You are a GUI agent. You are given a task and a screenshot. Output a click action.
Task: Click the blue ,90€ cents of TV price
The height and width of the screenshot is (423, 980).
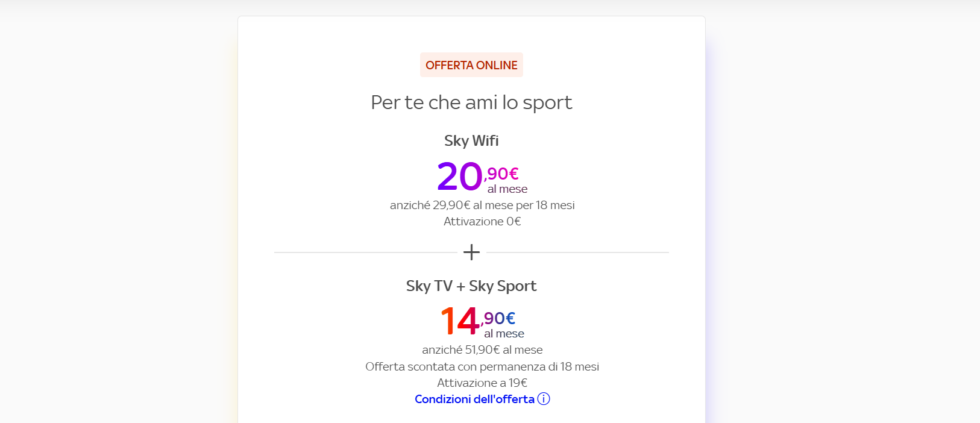click(x=498, y=318)
